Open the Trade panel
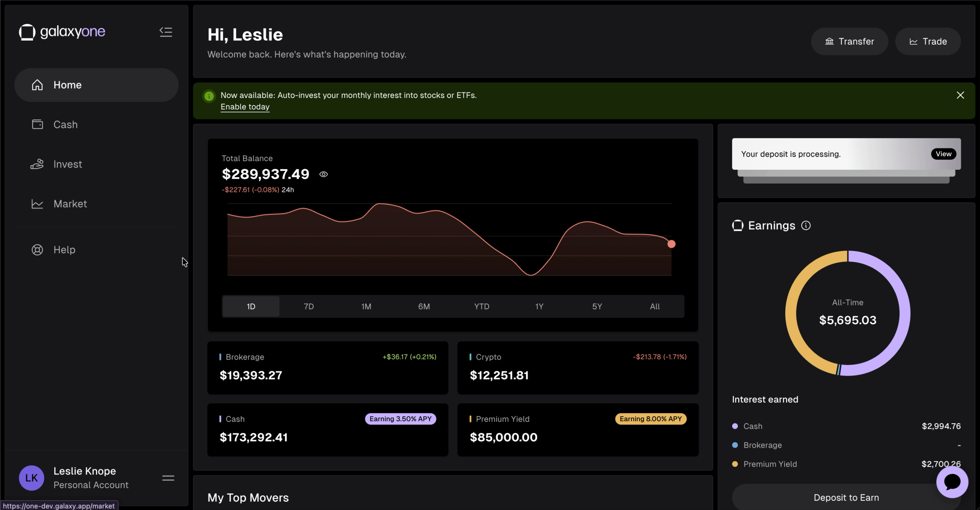Screen dimensions: 980x510 click(928, 41)
